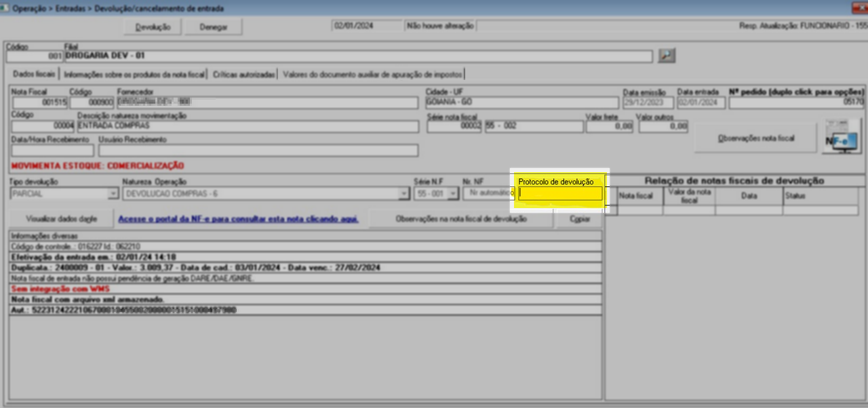Open Valores do documento auxiliar de apuração tab

point(372,74)
